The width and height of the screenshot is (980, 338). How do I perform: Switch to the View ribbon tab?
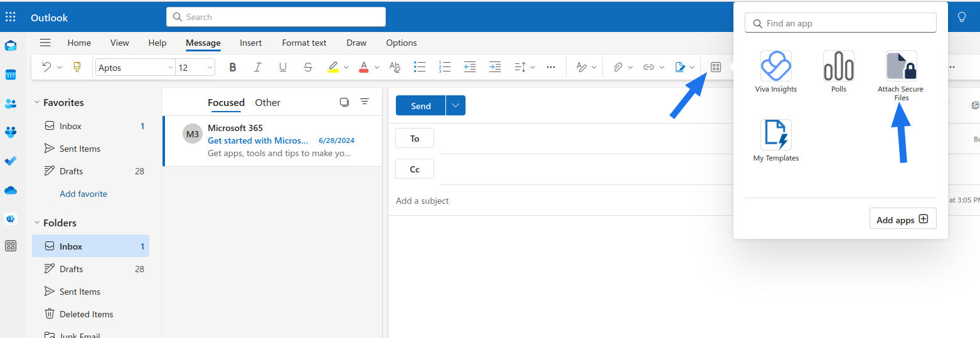coord(119,43)
